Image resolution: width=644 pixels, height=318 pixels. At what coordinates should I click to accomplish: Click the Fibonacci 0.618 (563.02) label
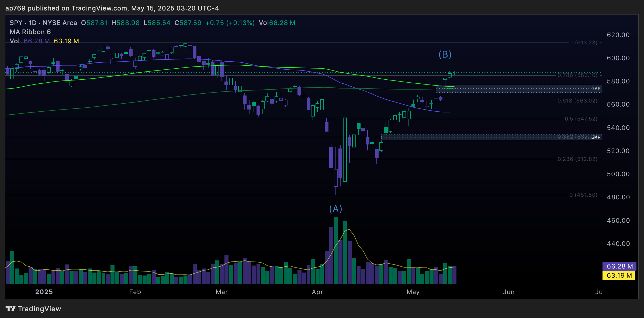click(x=577, y=101)
